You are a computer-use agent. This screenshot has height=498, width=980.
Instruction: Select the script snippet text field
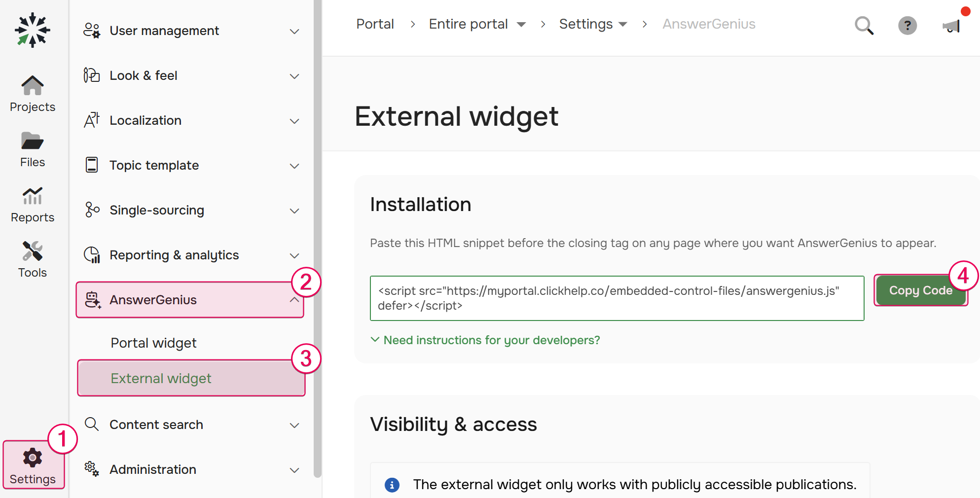617,298
